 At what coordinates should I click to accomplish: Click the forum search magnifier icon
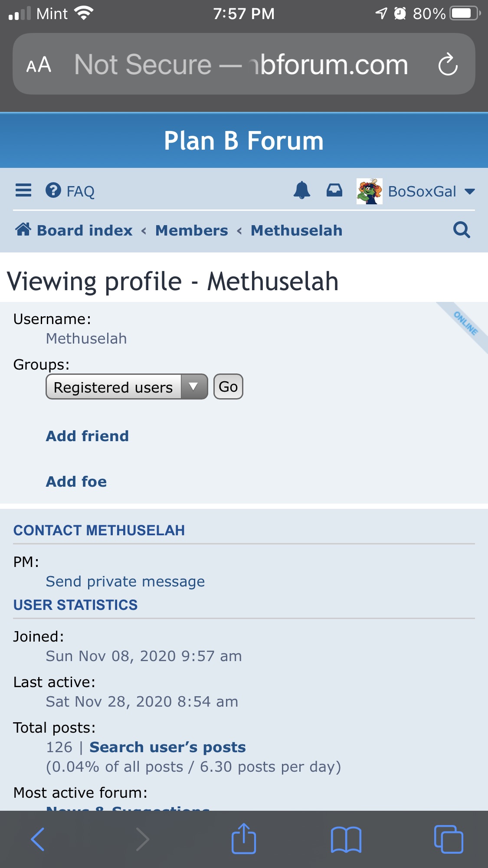click(x=462, y=230)
